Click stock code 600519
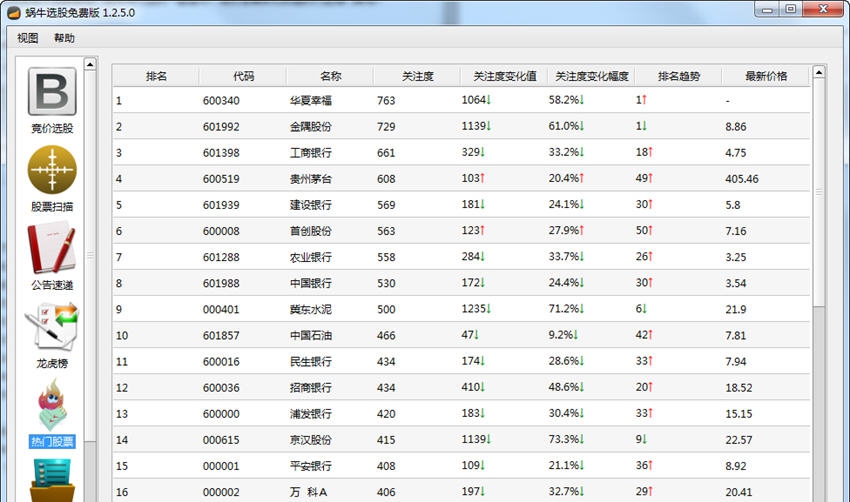 [x=221, y=178]
